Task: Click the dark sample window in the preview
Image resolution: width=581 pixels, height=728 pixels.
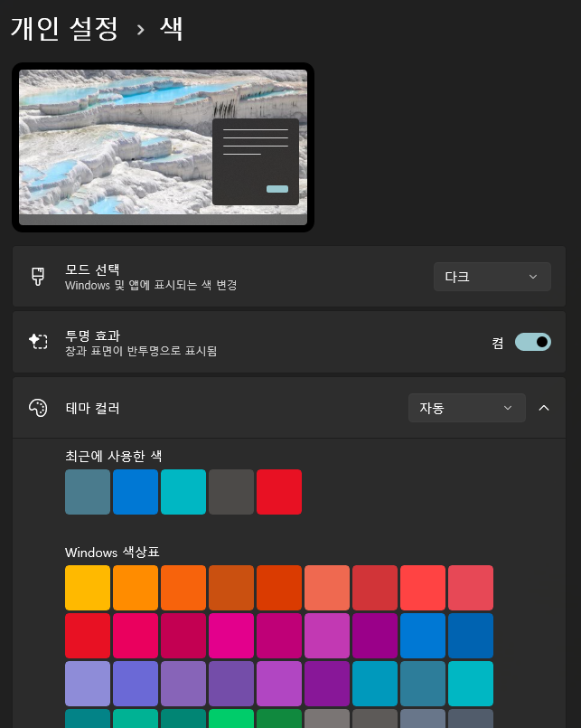Action: click(x=255, y=162)
